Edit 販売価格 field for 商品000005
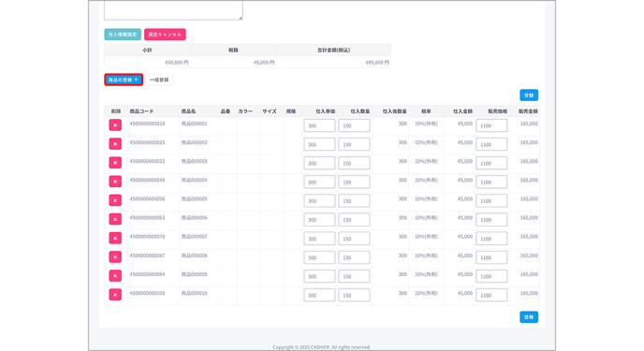This screenshot has width=644, height=351. coord(491,201)
